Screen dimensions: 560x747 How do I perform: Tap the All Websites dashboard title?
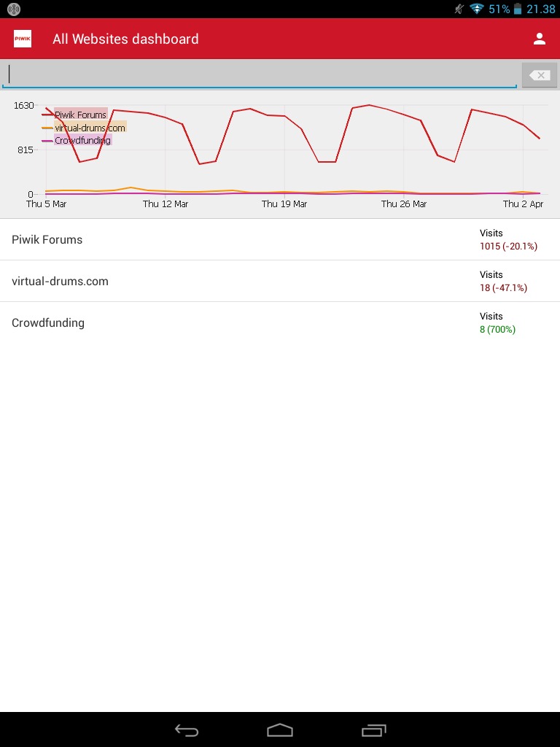(x=125, y=39)
